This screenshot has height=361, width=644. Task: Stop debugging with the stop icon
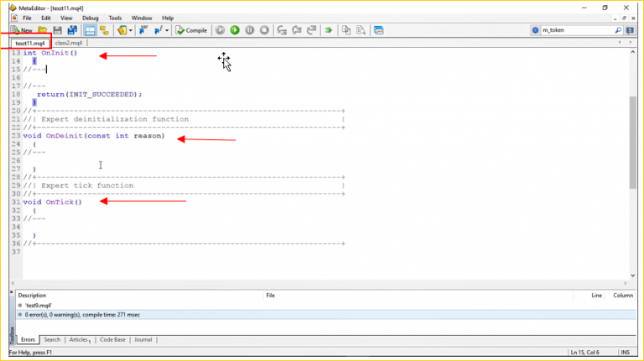[264, 30]
